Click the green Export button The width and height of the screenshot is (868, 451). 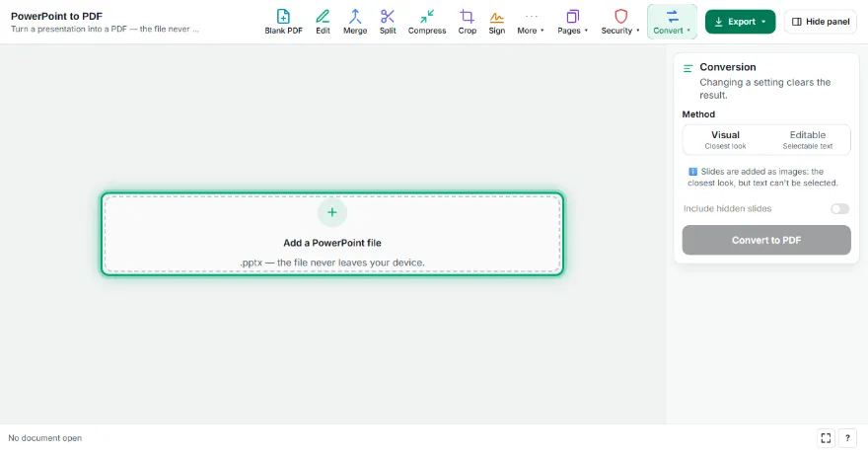coord(740,22)
